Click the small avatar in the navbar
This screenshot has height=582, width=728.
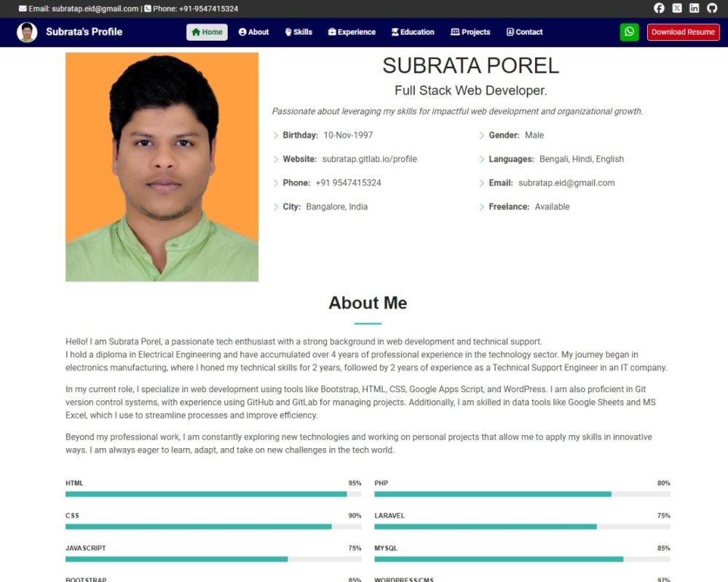click(27, 32)
